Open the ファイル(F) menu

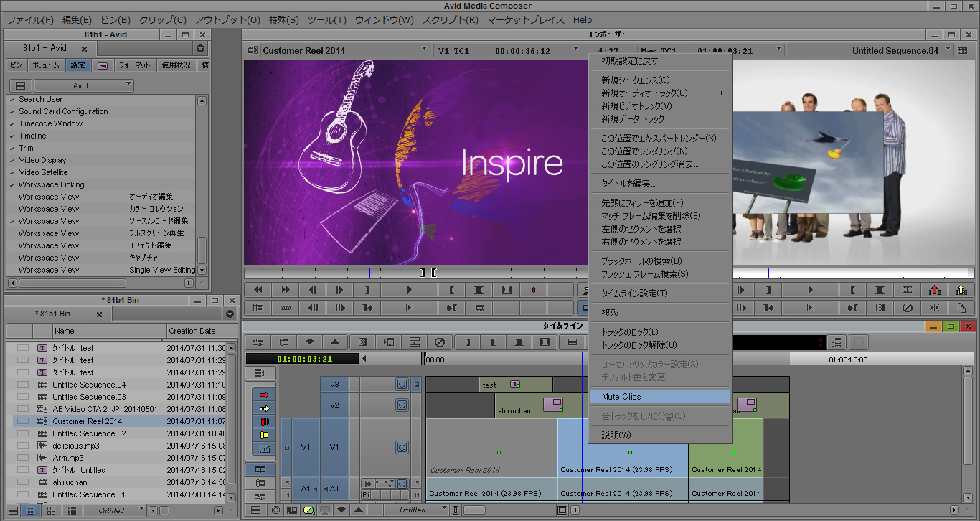click(30, 20)
